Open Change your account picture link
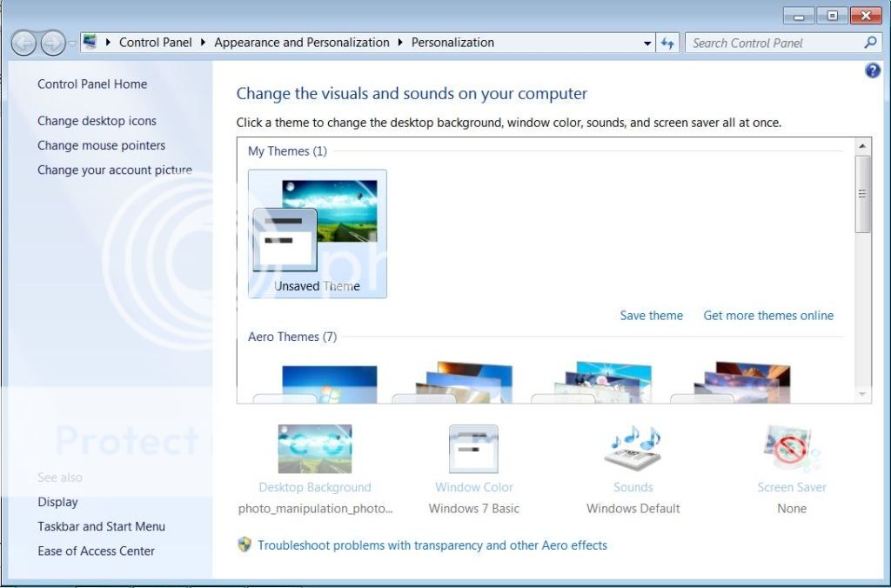 (x=115, y=170)
